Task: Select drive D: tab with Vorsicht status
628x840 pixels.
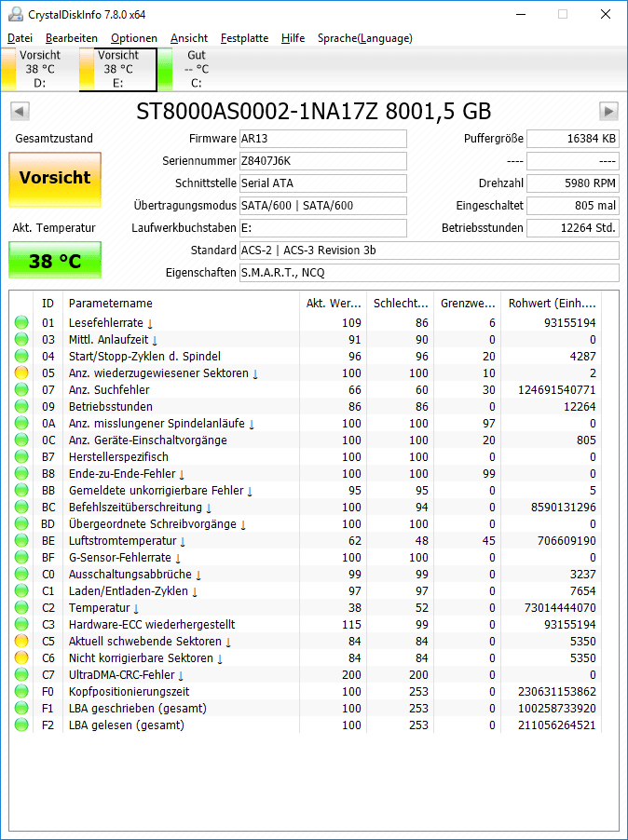Action: (39, 69)
